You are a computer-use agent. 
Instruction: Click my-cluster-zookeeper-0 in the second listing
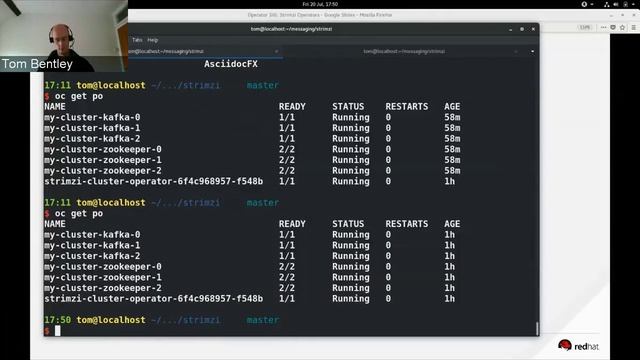(x=102, y=267)
